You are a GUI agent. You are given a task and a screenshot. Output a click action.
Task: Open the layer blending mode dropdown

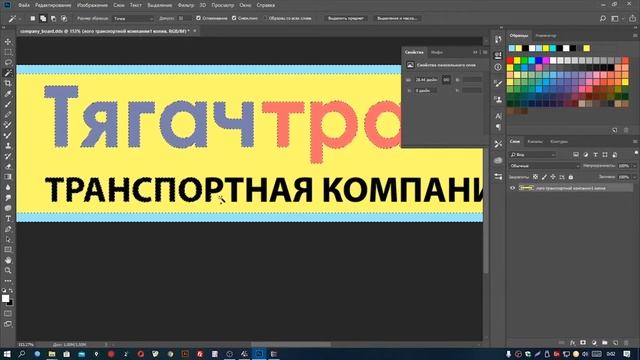coord(544,166)
